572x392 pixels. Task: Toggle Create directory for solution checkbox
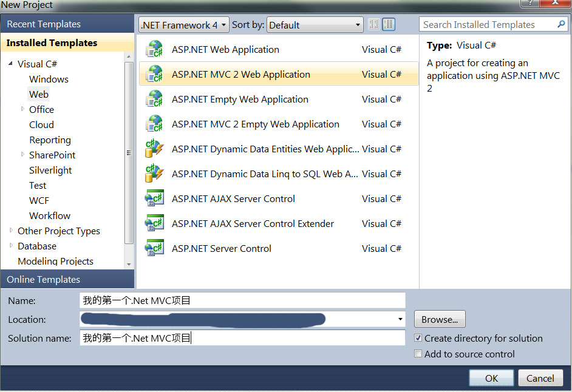point(418,338)
